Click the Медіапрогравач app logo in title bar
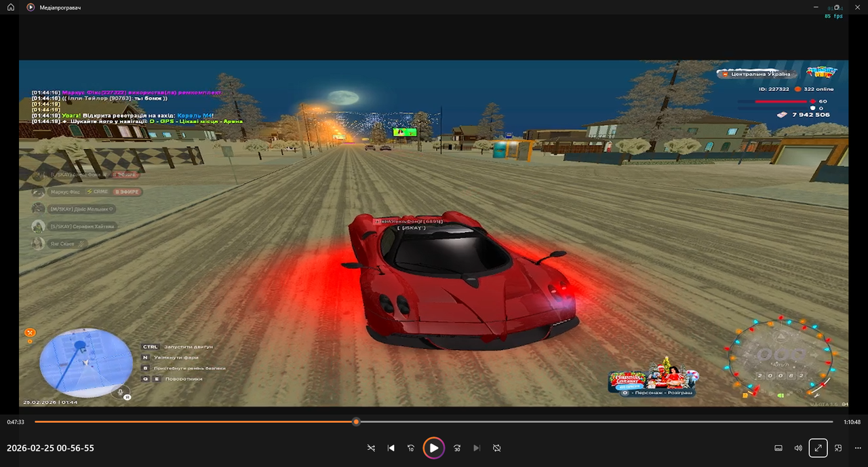 click(x=31, y=7)
